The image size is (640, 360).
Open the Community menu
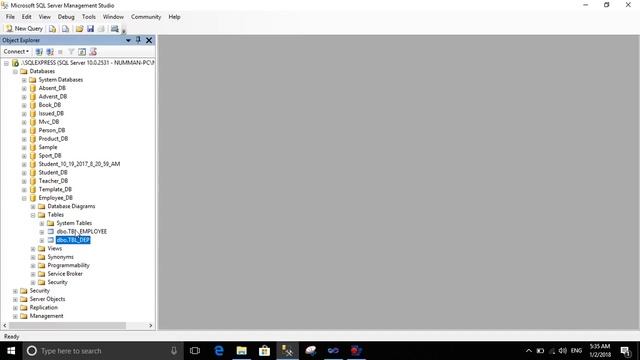click(146, 17)
